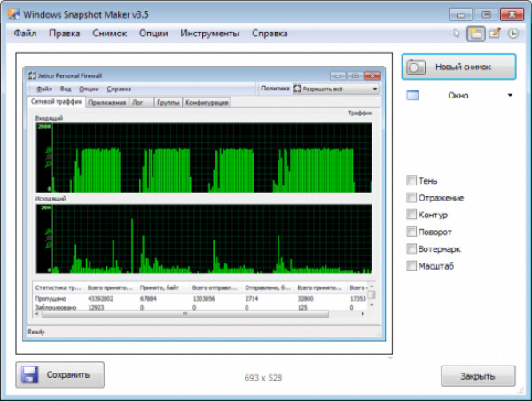Click the Сохранить button
532x401 pixels.
point(59,374)
